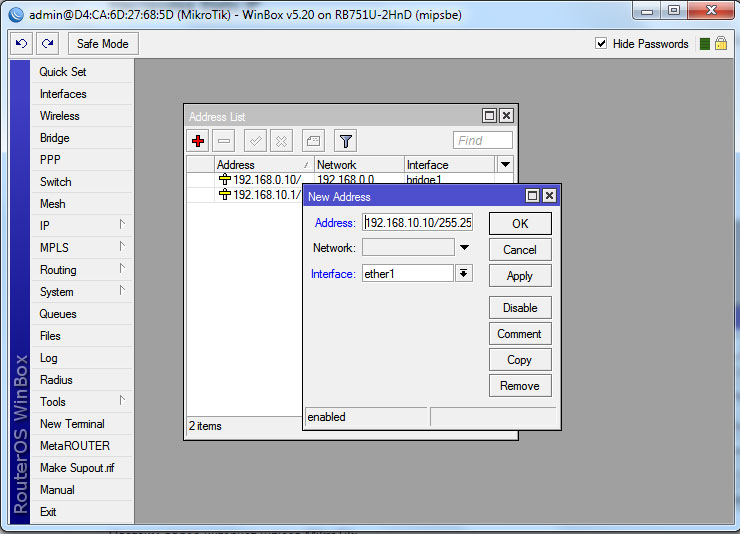Click the enable checkmark icon in Address List toolbar
The image size is (740, 534).
[255, 141]
